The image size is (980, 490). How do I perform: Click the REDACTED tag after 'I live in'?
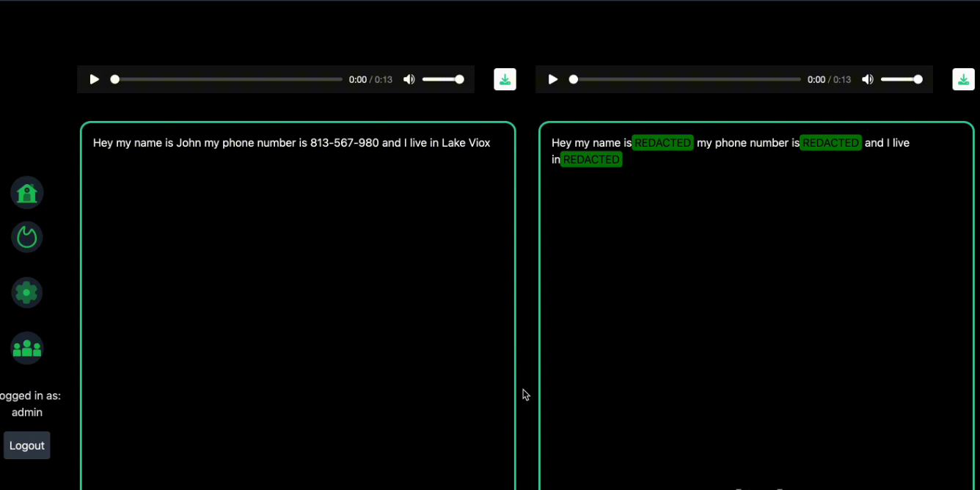pyautogui.click(x=591, y=160)
